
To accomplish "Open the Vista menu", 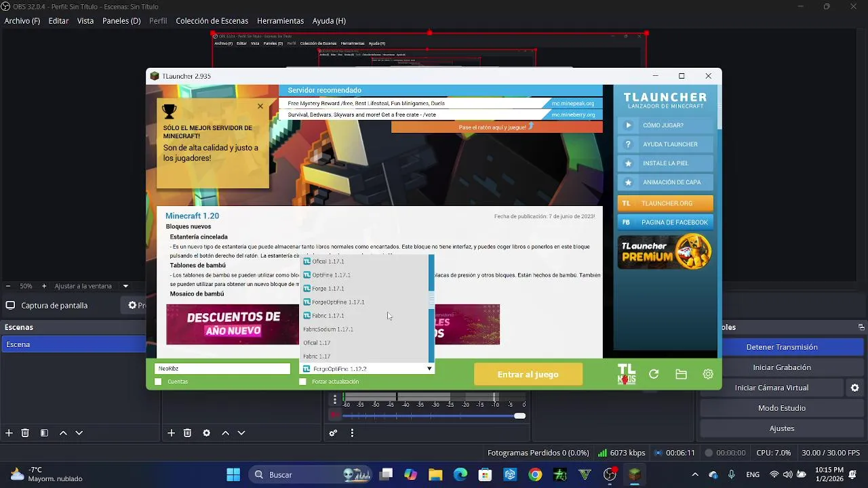I will point(85,21).
